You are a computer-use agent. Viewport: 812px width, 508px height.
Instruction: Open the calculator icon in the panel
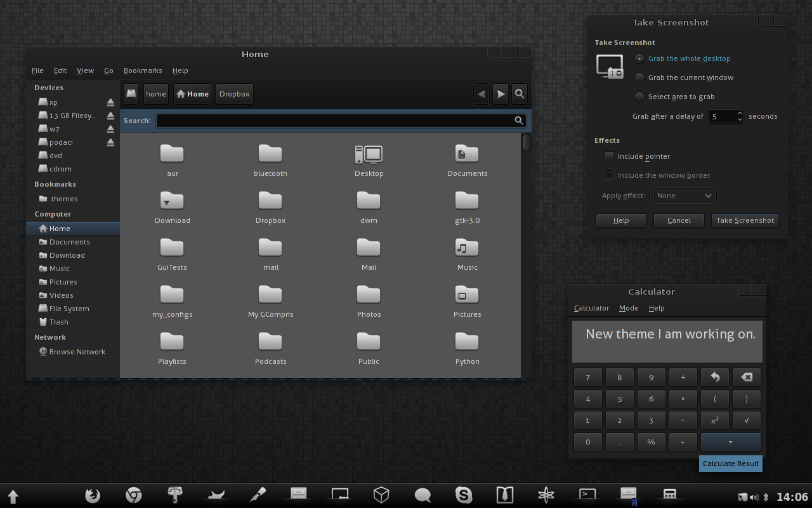(x=669, y=495)
